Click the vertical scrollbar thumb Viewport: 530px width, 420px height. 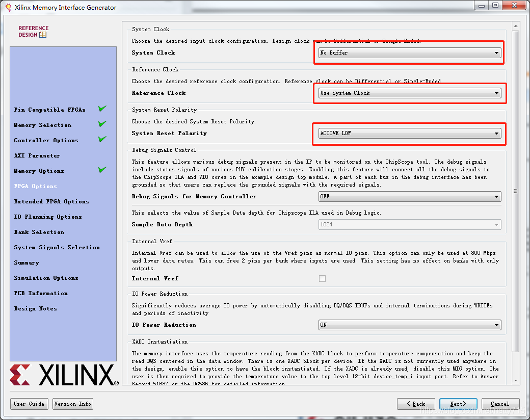(515, 191)
